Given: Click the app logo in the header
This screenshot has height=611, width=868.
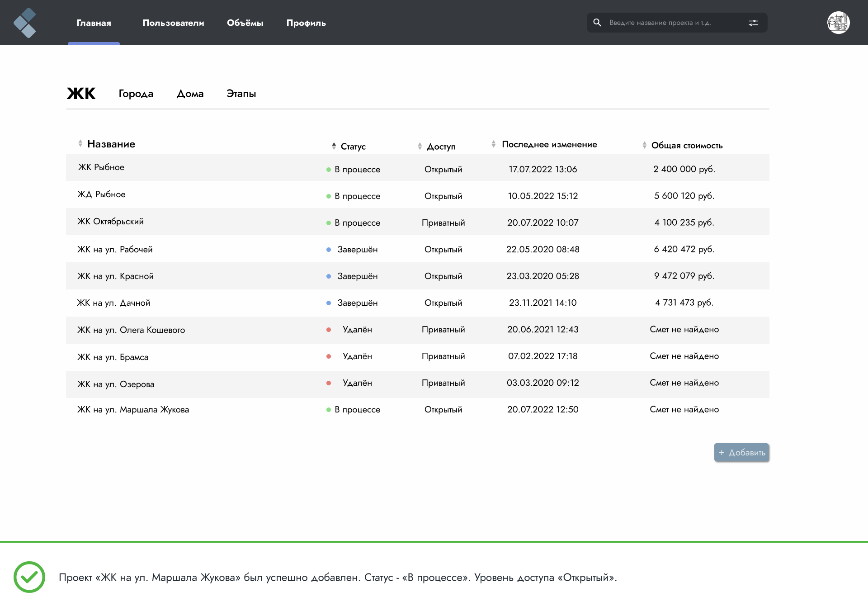Looking at the screenshot, I should click(x=25, y=23).
